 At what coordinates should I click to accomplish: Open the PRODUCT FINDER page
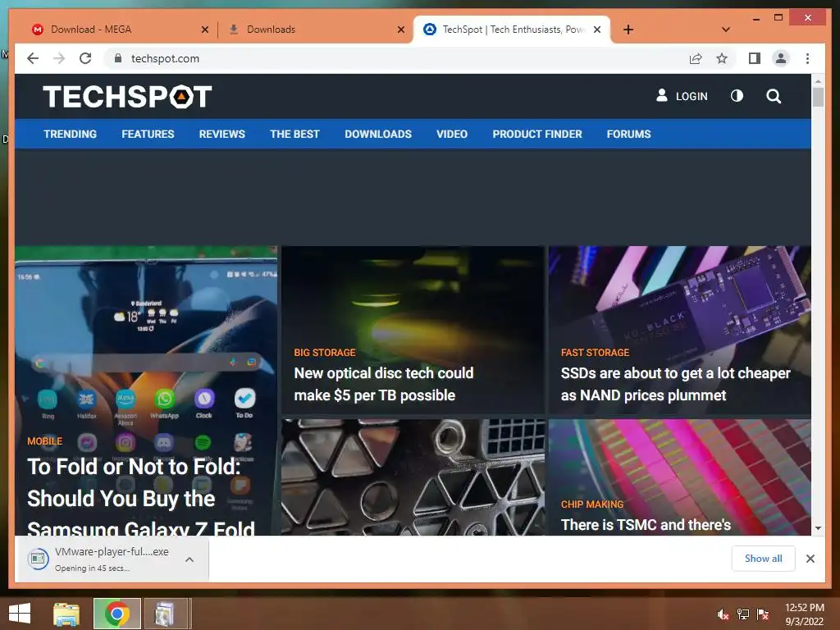click(537, 134)
